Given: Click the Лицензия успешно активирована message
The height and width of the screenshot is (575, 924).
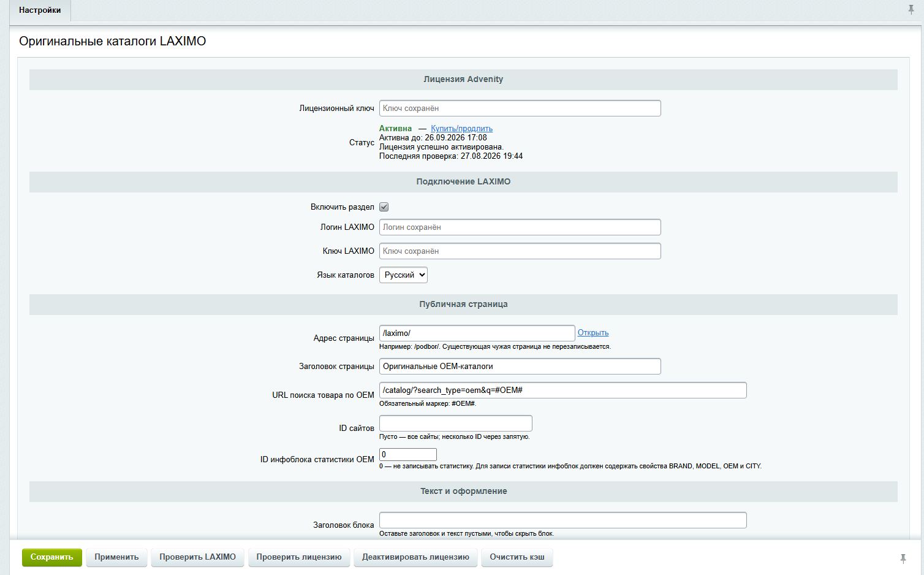Looking at the screenshot, I should (441, 147).
